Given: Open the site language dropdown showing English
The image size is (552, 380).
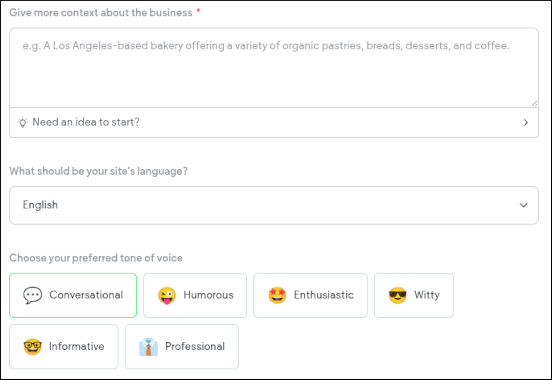Looking at the screenshot, I should click(x=274, y=205).
